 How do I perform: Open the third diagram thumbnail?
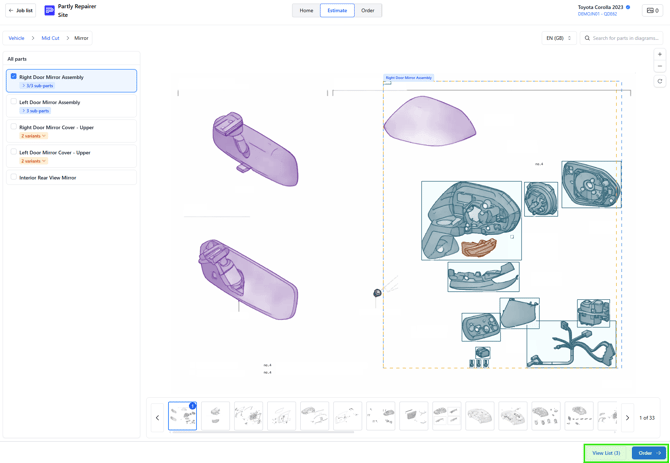tap(248, 416)
